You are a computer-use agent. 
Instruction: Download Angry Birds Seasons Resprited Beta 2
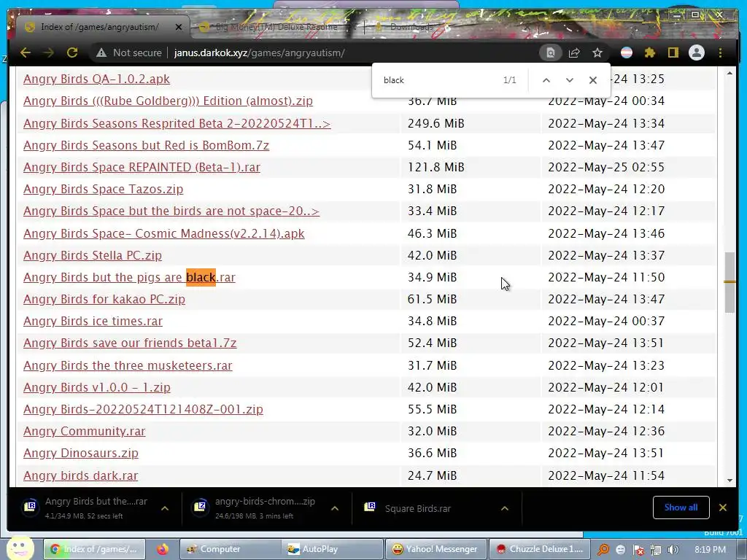tap(177, 123)
